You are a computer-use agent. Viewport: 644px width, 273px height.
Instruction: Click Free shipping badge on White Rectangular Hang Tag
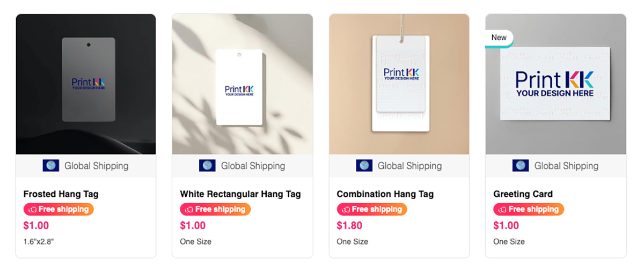(215, 209)
